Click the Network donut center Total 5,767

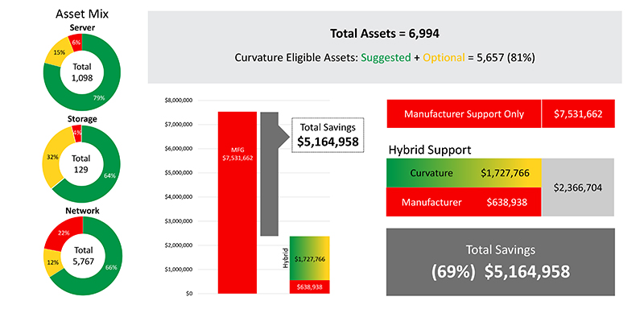pos(83,255)
